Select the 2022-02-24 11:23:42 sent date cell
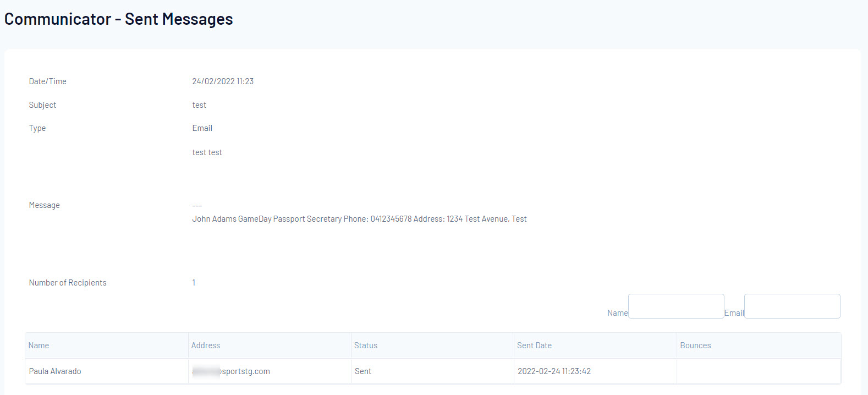 click(x=595, y=371)
